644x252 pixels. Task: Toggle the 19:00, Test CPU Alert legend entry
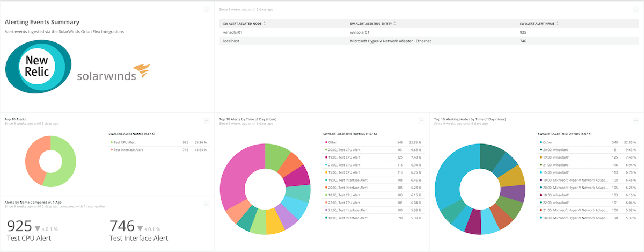click(x=374, y=157)
